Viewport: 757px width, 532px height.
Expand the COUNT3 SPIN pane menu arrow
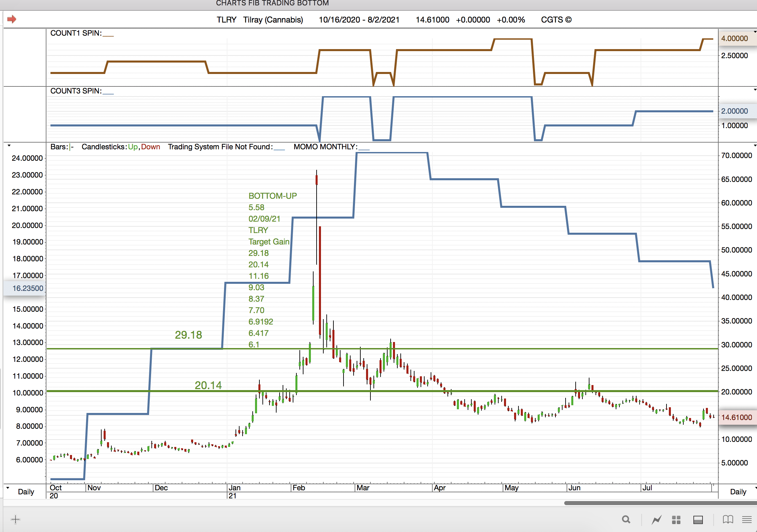pyautogui.click(x=755, y=90)
